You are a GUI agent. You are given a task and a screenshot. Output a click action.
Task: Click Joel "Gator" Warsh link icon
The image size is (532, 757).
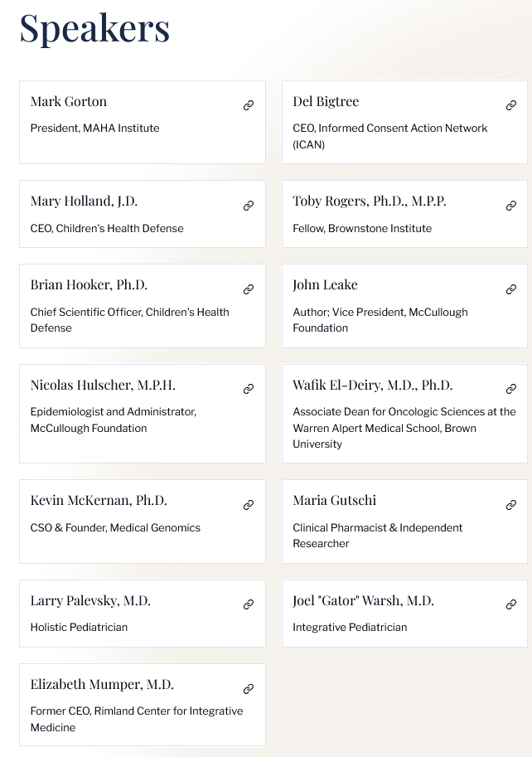coord(510,604)
